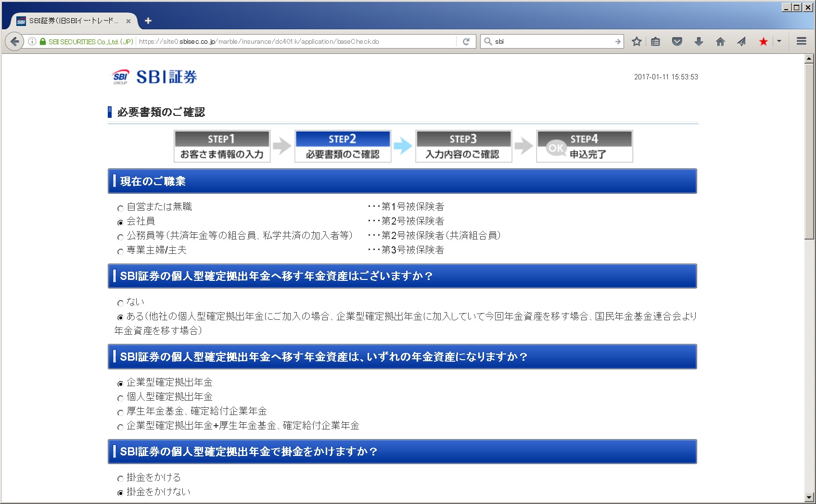
Task: Open site information icon in address bar
Action: (32, 41)
